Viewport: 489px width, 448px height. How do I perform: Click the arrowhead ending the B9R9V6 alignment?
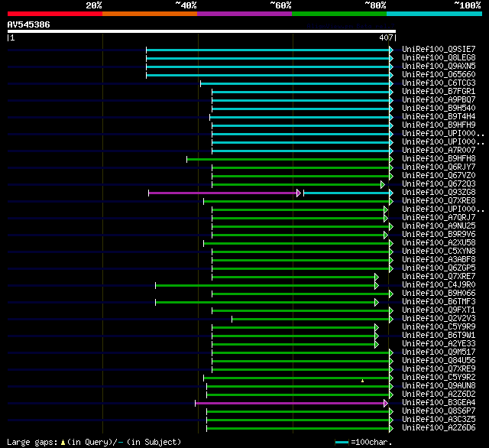click(x=386, y=235)
